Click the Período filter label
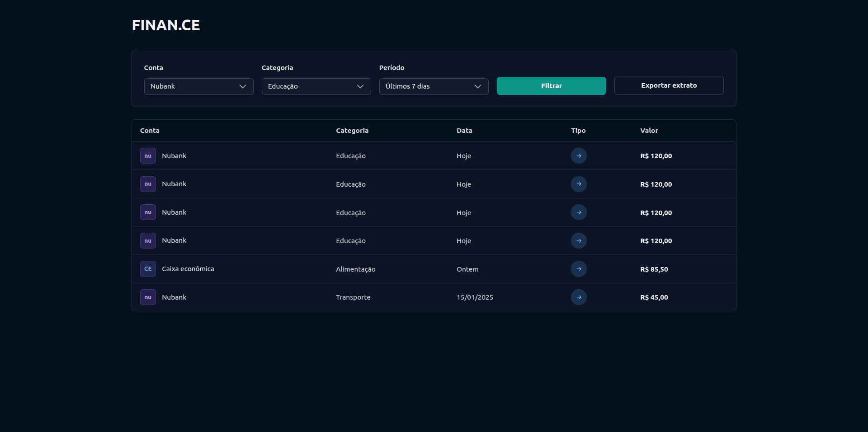This screenshot has width=868, height=432. (392, 68)
